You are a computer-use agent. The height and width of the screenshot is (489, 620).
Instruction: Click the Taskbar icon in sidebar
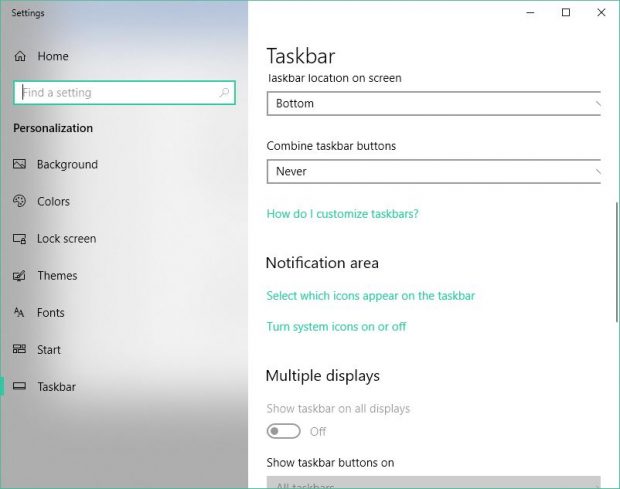point(19,387)
